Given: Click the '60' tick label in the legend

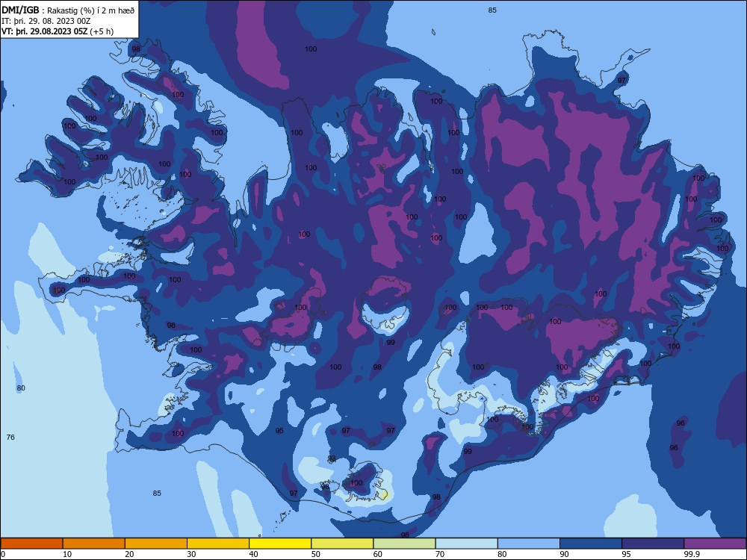Looking at the screenshot, I should click(378, 554).
